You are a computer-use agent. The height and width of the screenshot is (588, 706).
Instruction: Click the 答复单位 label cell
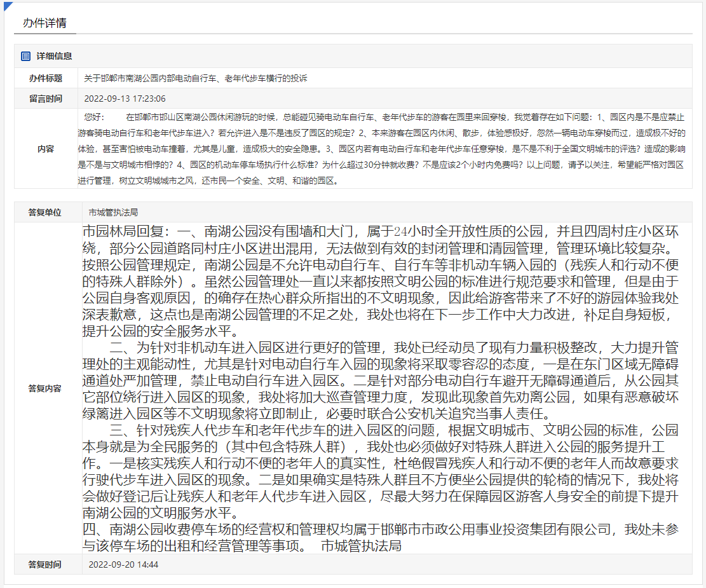(x=48, y=212)
